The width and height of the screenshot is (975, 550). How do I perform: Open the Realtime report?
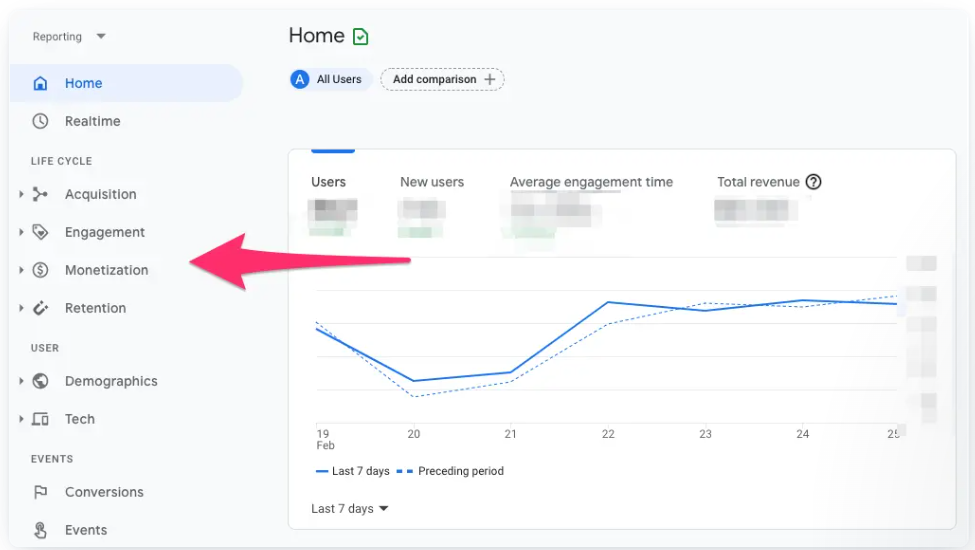93,121
